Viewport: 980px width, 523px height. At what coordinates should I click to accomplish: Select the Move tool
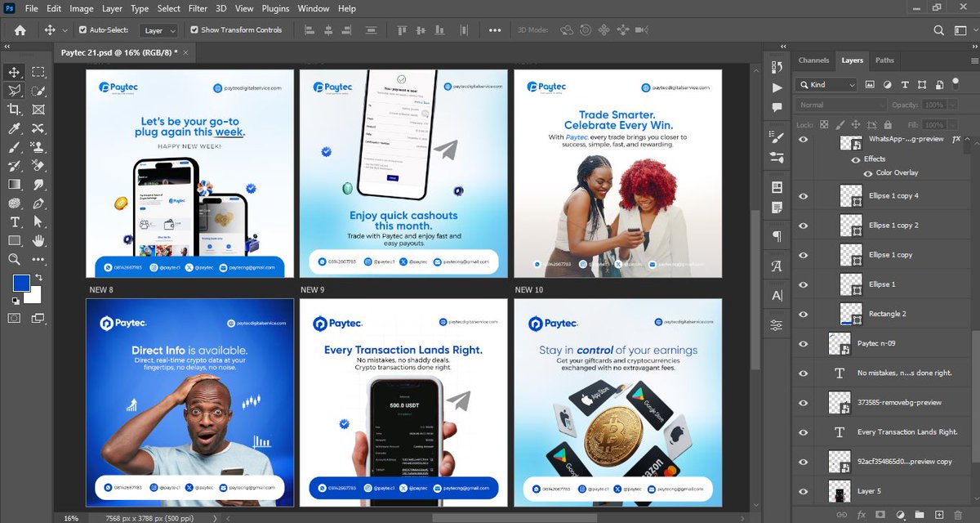15,72
